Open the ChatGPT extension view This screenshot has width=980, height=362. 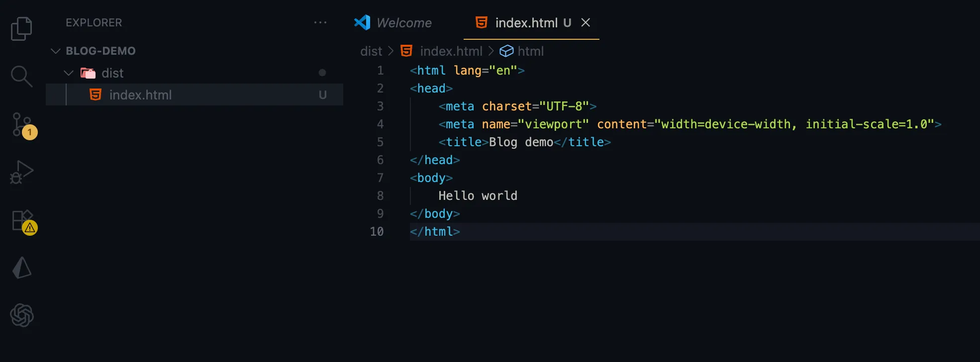21,315
